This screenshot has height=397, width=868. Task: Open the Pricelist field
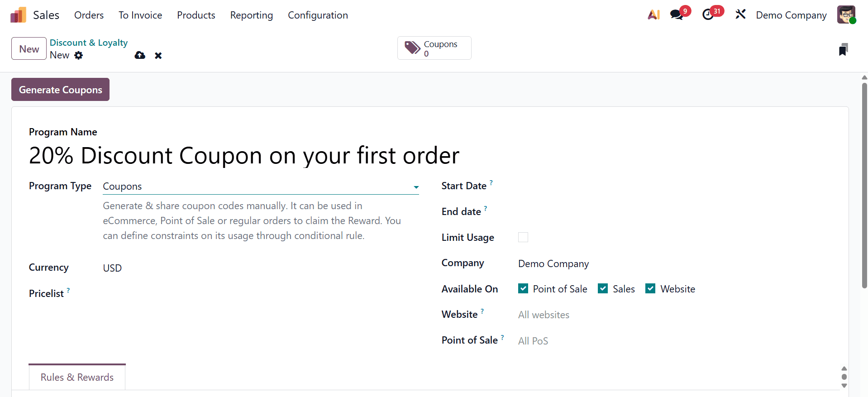(261, 294)
